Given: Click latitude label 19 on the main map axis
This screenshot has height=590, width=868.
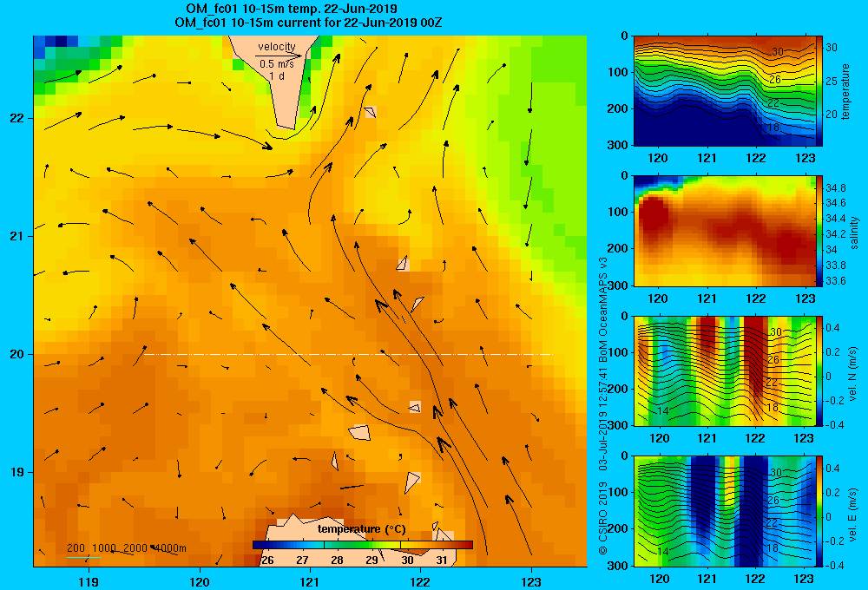Looking at the screenshot, I should click(17, 472).
